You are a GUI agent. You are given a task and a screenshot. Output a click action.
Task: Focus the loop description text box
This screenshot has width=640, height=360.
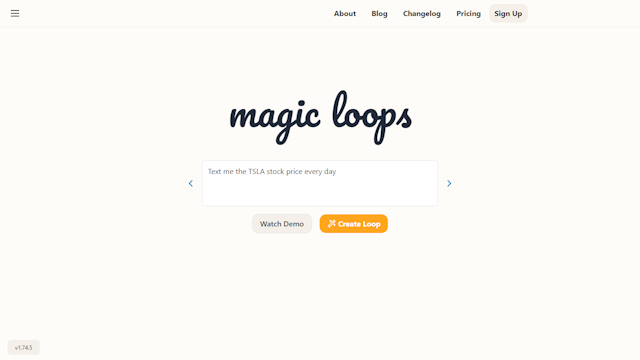[320, 183]
